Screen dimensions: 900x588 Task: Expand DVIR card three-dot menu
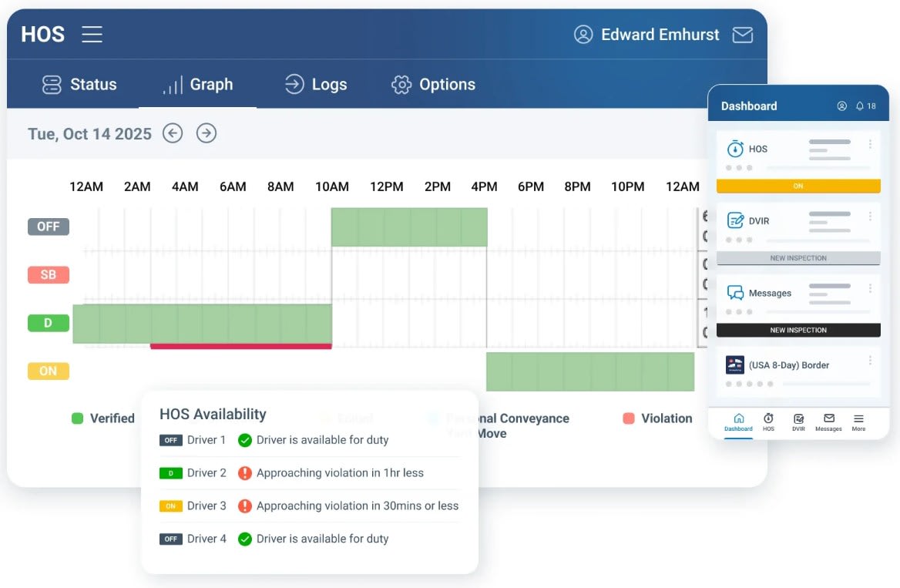click(870, 216)
